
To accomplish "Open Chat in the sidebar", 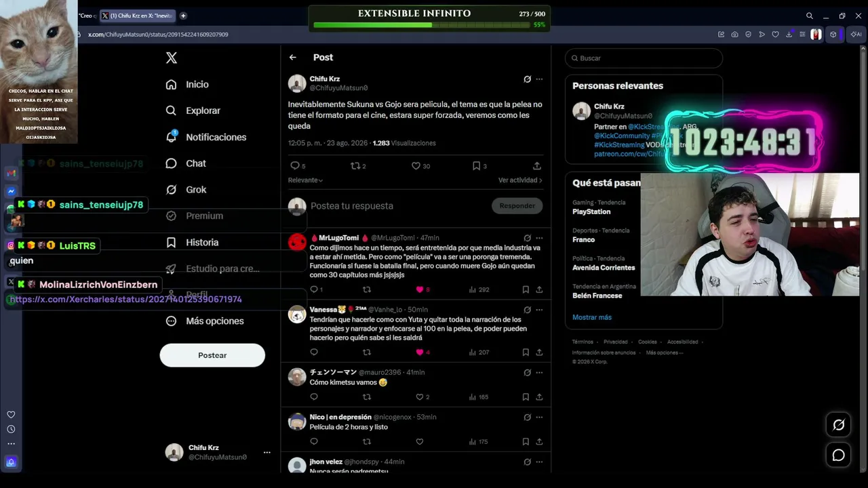I will coord(186,163).
